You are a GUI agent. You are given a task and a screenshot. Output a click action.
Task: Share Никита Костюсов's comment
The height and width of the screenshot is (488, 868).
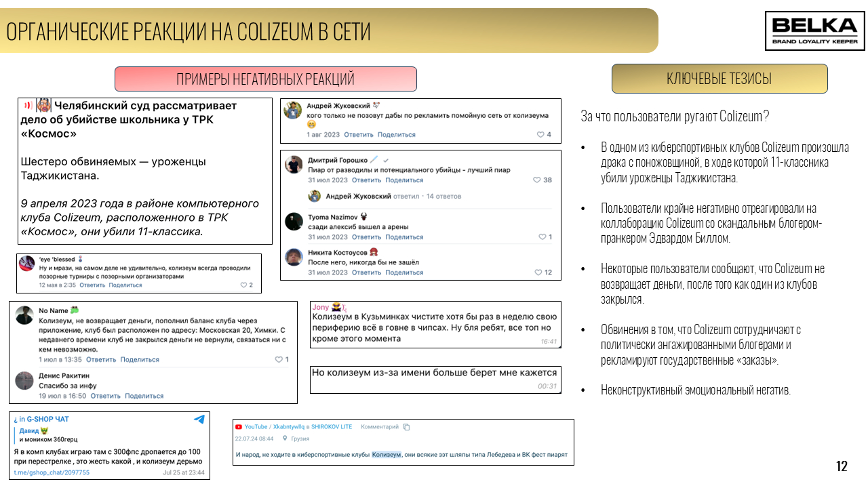pyautogui.click(x=404, y=272)
